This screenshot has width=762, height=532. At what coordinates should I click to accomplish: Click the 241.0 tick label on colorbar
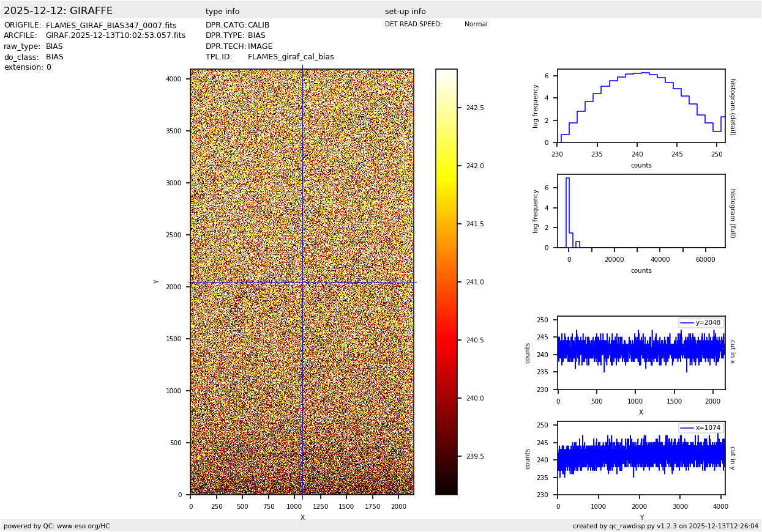(475, 282)
